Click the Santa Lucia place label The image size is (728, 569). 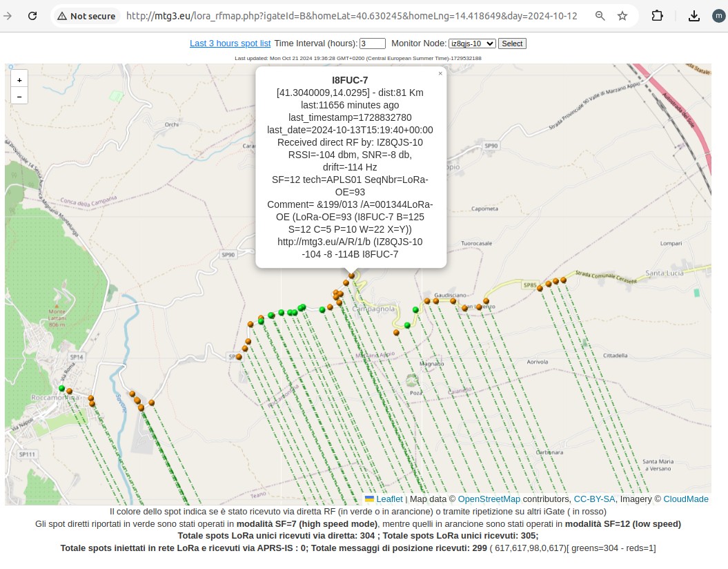coord(665,273)
